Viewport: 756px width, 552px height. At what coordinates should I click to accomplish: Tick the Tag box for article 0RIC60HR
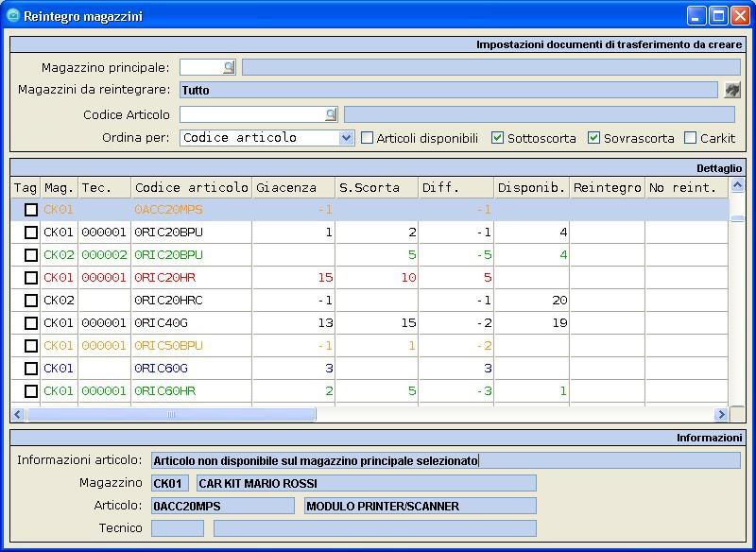(x=31, y=391)
